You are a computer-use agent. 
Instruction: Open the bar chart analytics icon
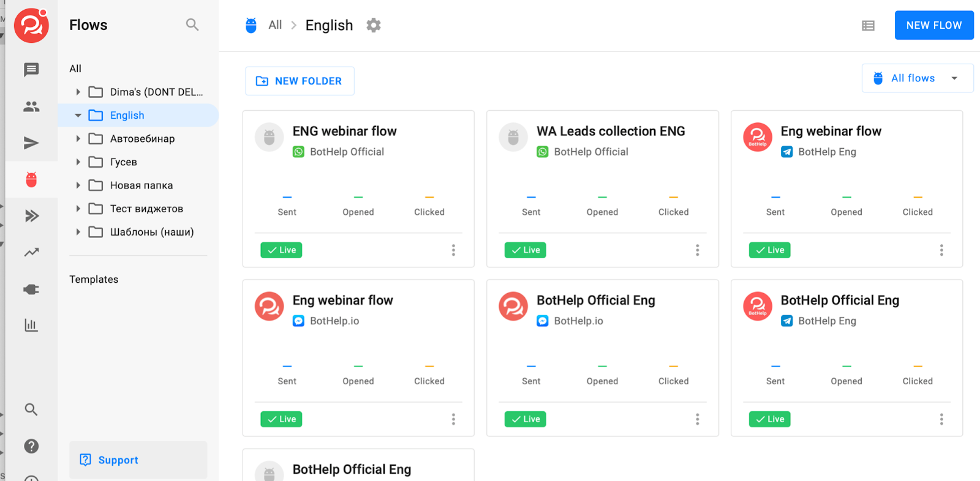click(31, 325)
